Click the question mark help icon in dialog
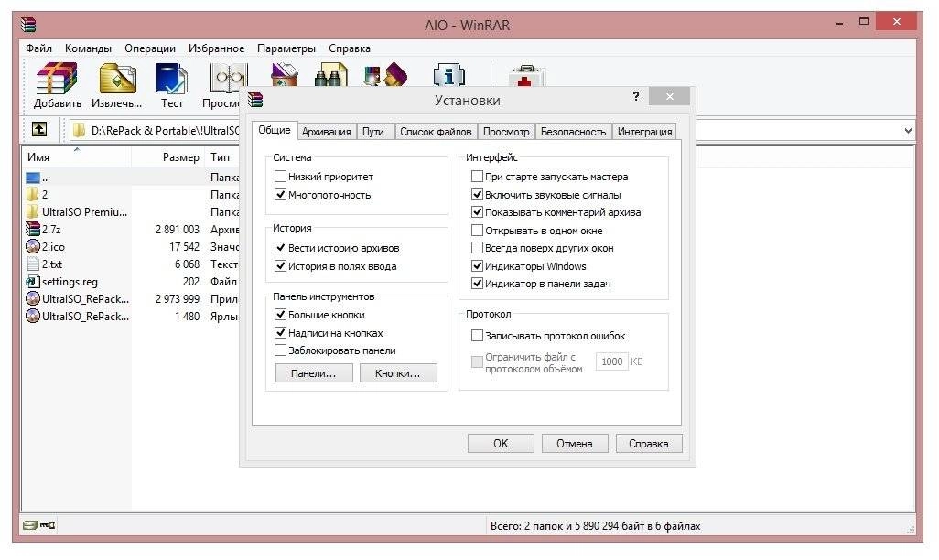Viewport: 939px width, 560px height. point(636,96)
